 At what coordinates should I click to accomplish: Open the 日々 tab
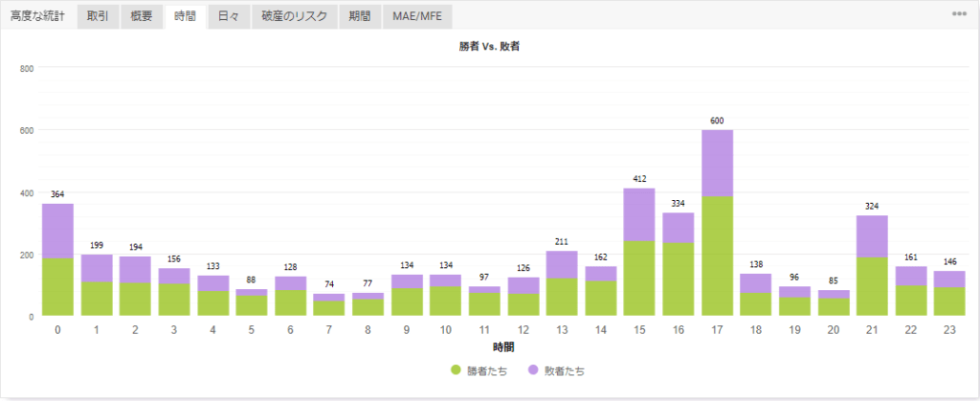[229, 17]
